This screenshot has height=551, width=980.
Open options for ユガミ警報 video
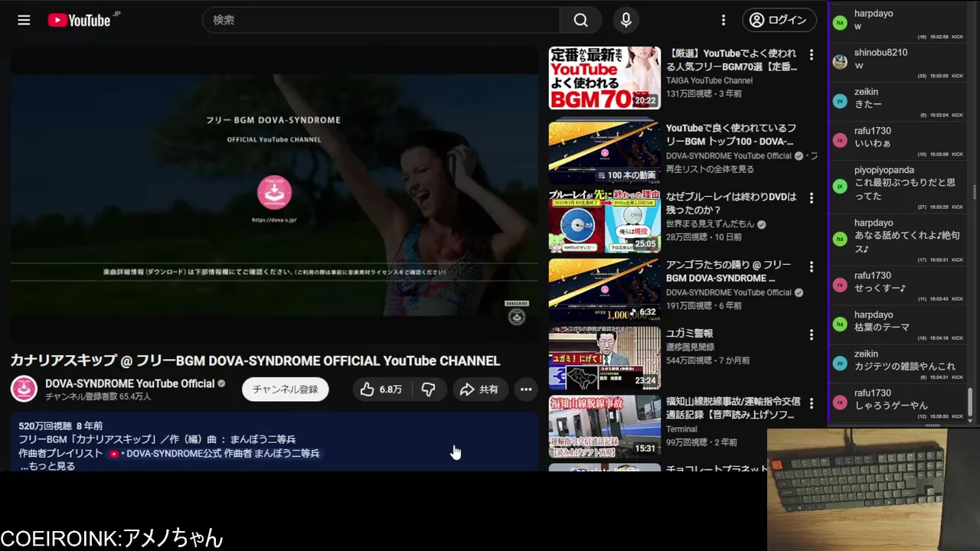pyautogui.click(x=812, y=334)
